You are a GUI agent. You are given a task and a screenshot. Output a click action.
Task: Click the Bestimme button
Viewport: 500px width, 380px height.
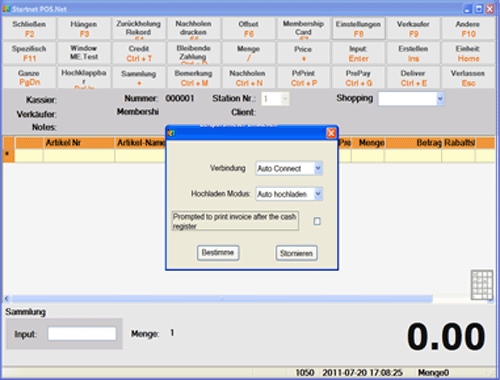tap(218, 253)
